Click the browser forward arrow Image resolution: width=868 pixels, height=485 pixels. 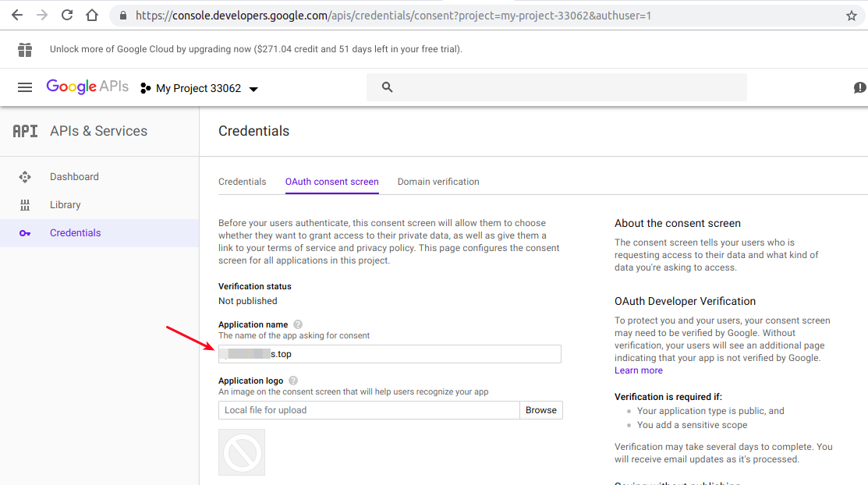point(42,16)
